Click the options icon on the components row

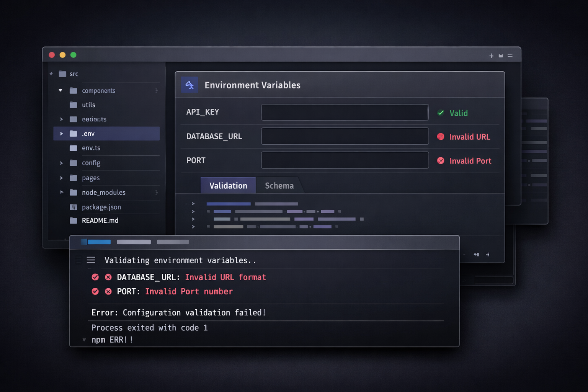(156, 91)
